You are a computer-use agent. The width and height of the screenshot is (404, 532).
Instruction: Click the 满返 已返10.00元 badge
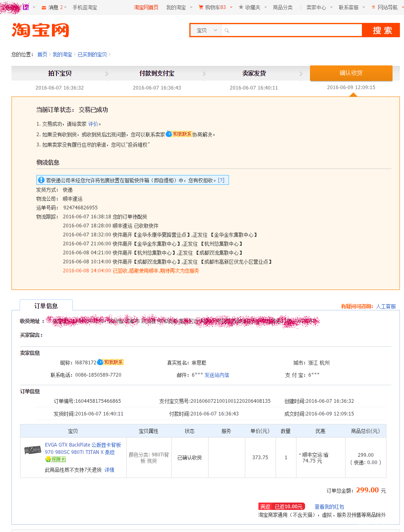click(282, 507)
